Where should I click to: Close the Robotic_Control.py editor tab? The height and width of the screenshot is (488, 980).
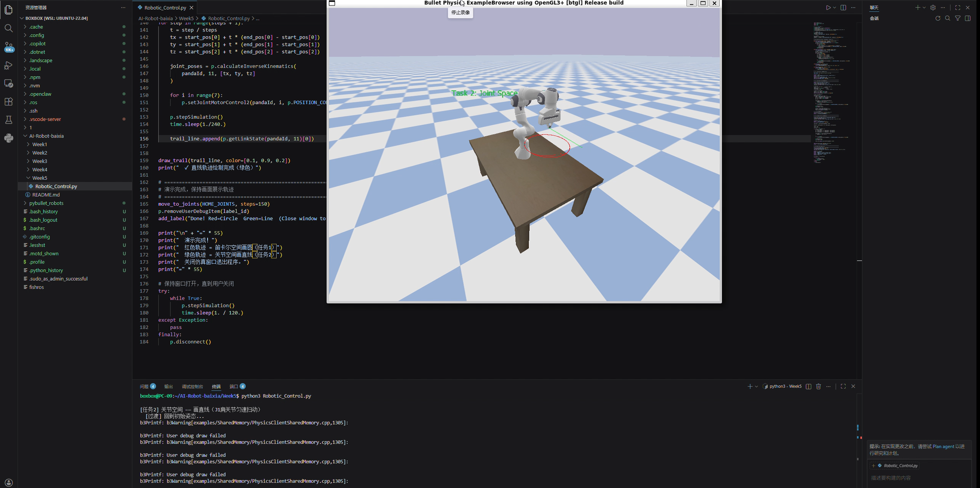point(191,8)
